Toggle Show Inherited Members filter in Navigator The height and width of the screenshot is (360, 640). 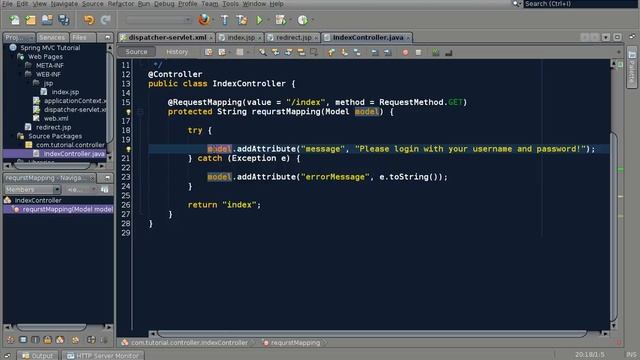point(11,340)
